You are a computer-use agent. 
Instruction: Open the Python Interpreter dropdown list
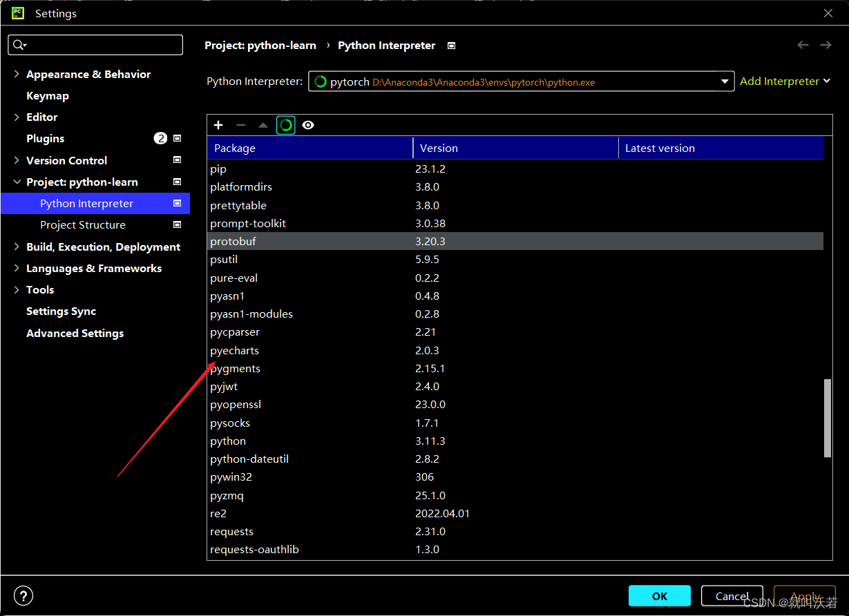(725, 81)
